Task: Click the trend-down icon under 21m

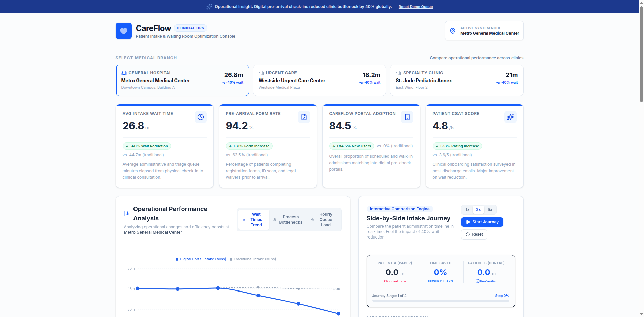Action: click(498, 83)
